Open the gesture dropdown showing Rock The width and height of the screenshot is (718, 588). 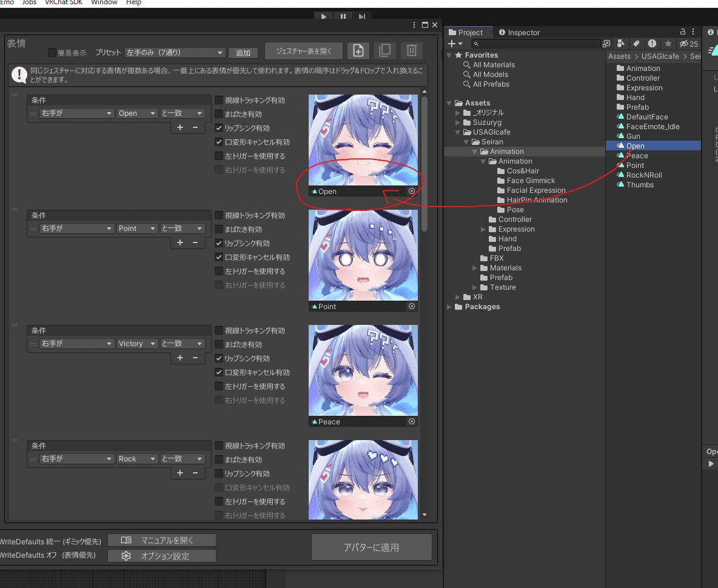pyautogui.click(x=137, y=458)
